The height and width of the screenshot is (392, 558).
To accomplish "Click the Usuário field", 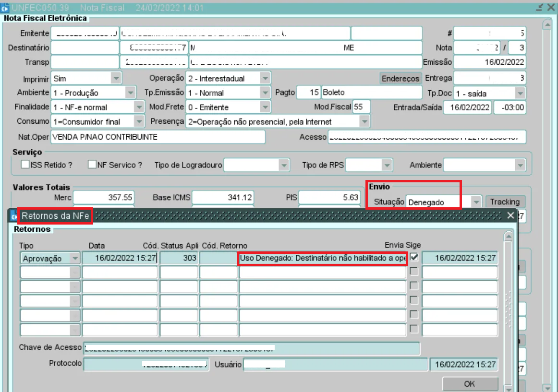I will (336, 364).
